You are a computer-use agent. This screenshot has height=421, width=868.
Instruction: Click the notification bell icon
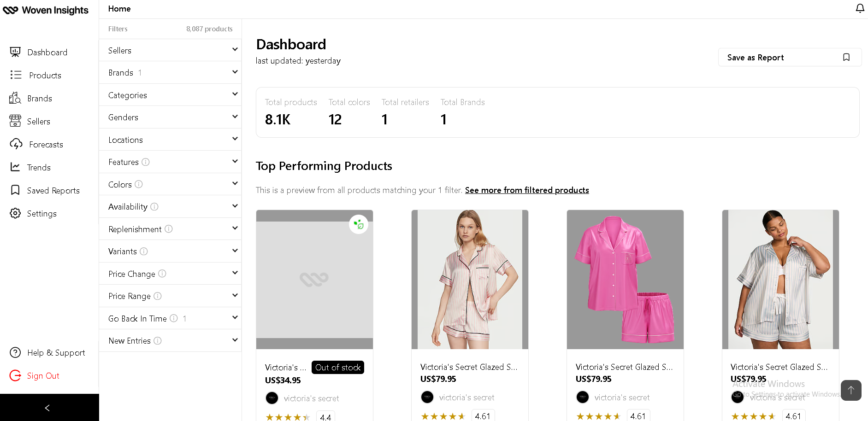pyautogui.click(x=860, y=8)
